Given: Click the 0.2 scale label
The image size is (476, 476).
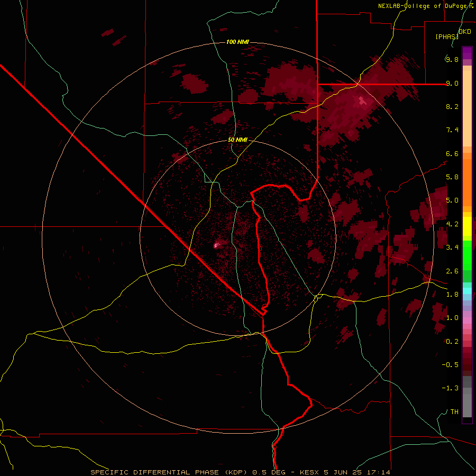Looking at the screenshot, I should point(452,341).
